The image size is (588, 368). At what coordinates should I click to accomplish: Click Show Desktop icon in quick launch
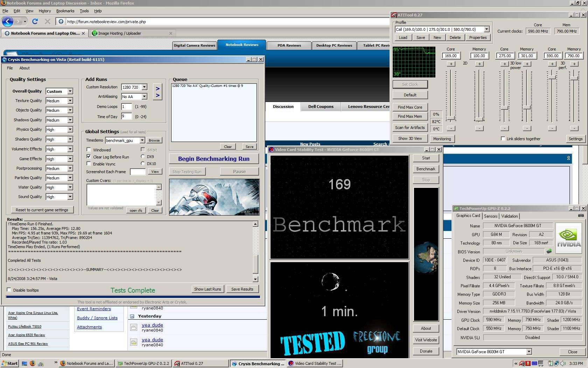pyautogui.click(x=24, y=363)
